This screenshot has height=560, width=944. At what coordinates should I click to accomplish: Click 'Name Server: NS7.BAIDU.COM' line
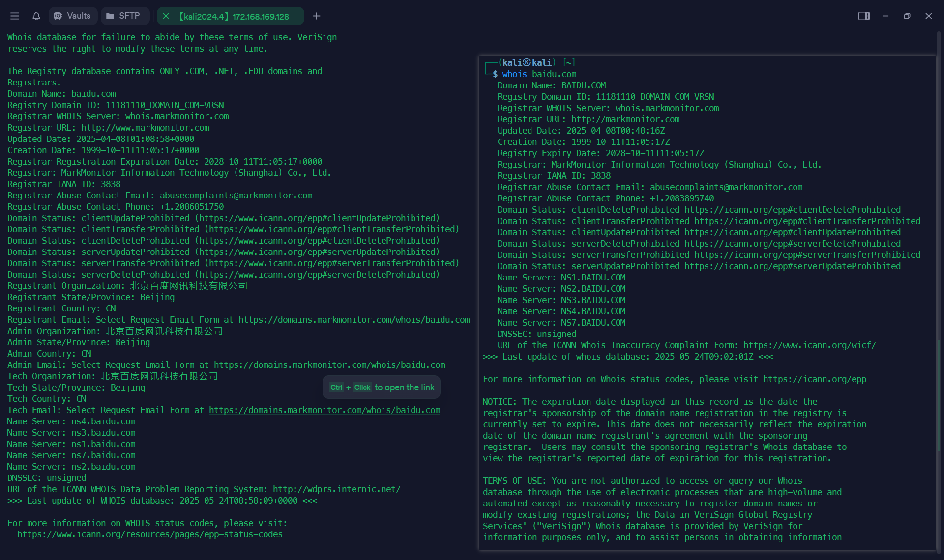pyautogui.click(x=561, y=323)
